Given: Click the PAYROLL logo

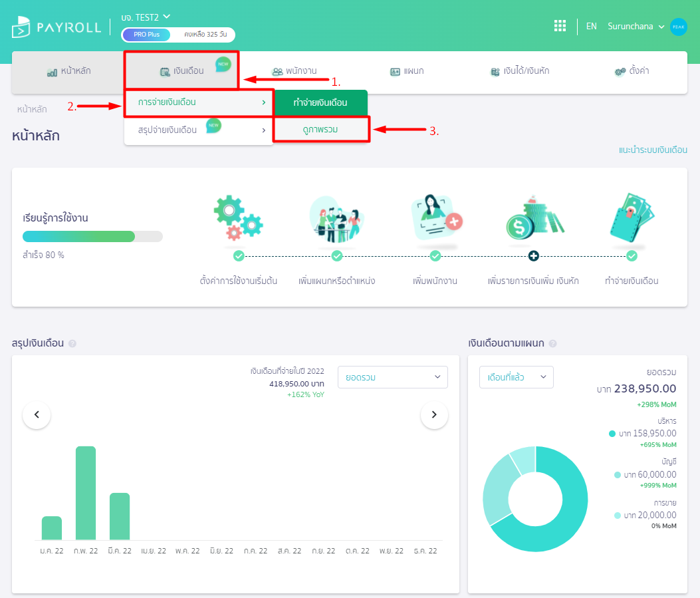Looking at the screenshot, I should (57, 27).
